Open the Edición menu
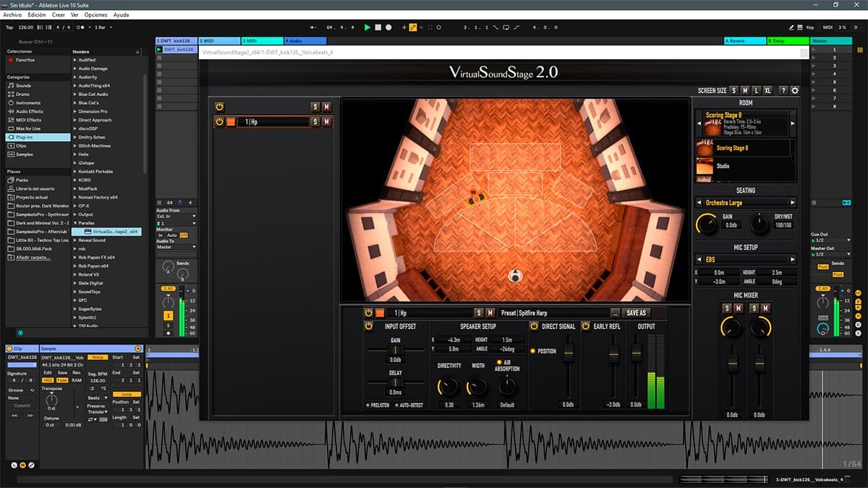 pos(36,14)
